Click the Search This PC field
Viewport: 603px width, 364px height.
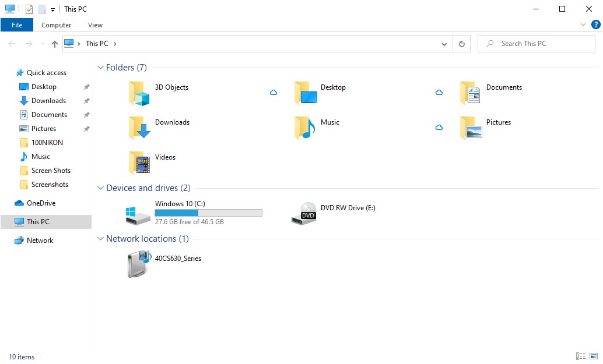(537, 44)
